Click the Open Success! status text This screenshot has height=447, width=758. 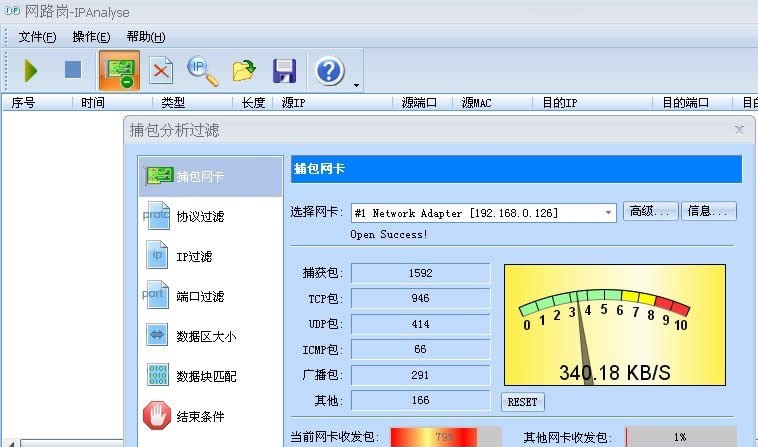(x=389, y=234)
